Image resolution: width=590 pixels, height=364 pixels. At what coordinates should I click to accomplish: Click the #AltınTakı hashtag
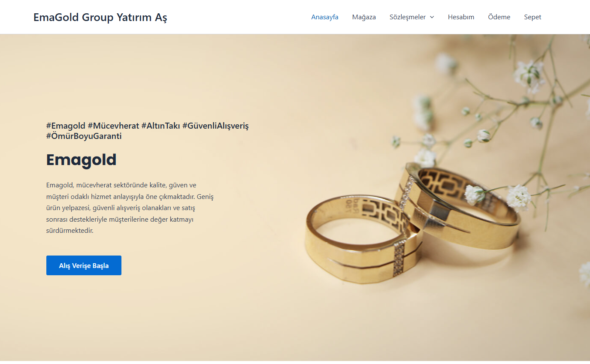point(160,126)
